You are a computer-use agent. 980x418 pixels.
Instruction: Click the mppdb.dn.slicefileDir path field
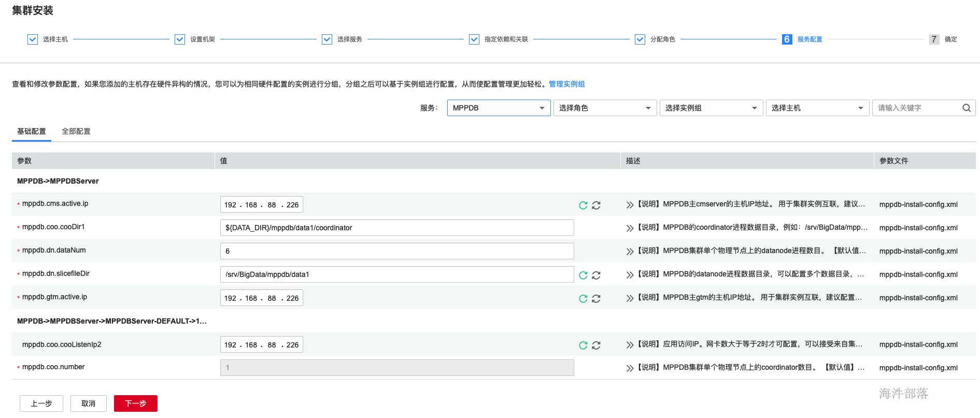tap(397, 274)
